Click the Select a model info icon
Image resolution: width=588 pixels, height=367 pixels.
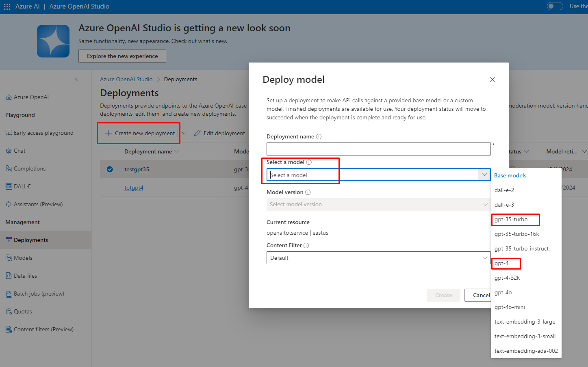[309, 162]
